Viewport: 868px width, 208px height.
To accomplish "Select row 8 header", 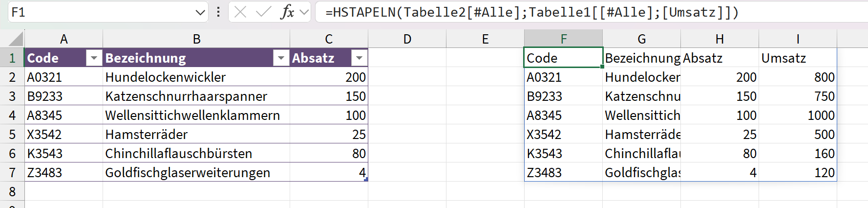I will [12, 191].
